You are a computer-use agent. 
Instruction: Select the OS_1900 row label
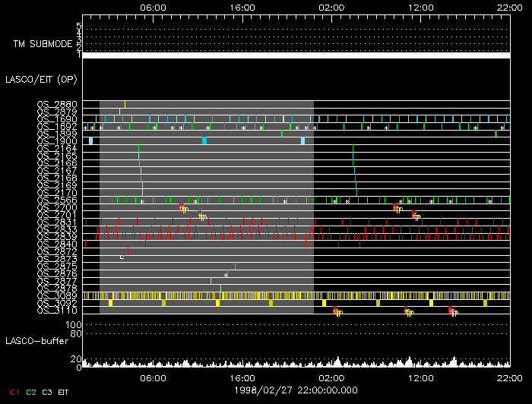[56, 141]
